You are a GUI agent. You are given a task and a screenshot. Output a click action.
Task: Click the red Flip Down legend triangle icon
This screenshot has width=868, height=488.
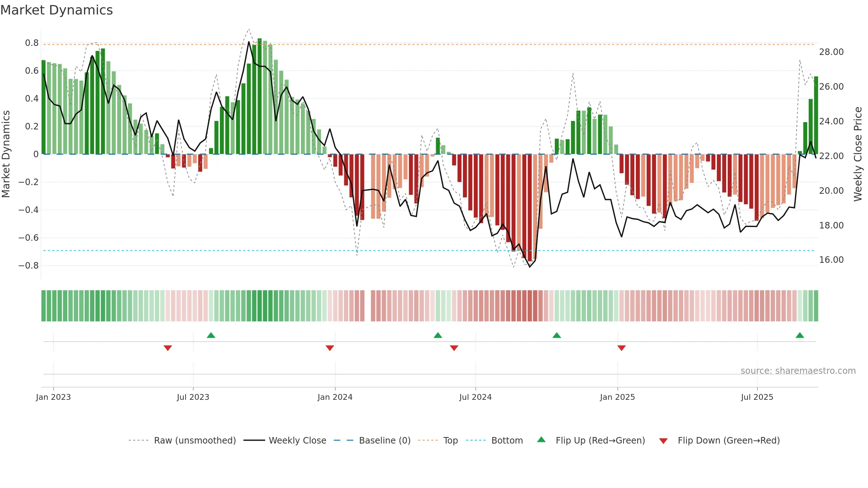point(663,441)
